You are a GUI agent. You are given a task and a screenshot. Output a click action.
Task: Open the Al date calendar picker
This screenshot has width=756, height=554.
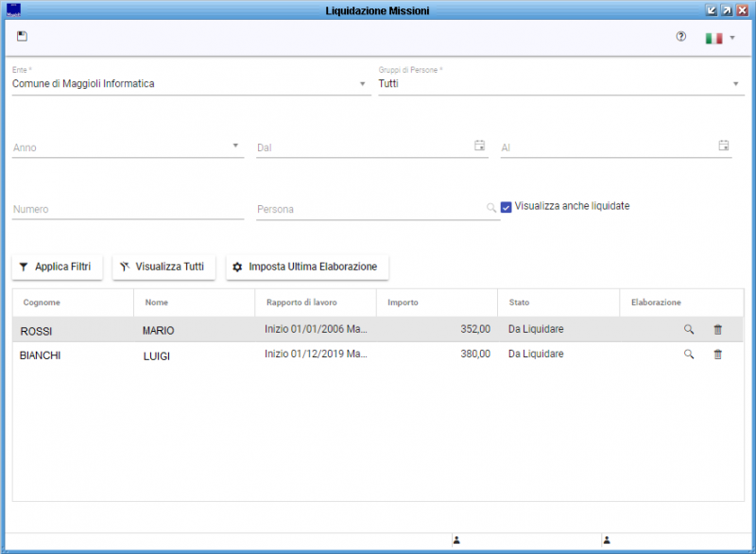coord(723,146)
